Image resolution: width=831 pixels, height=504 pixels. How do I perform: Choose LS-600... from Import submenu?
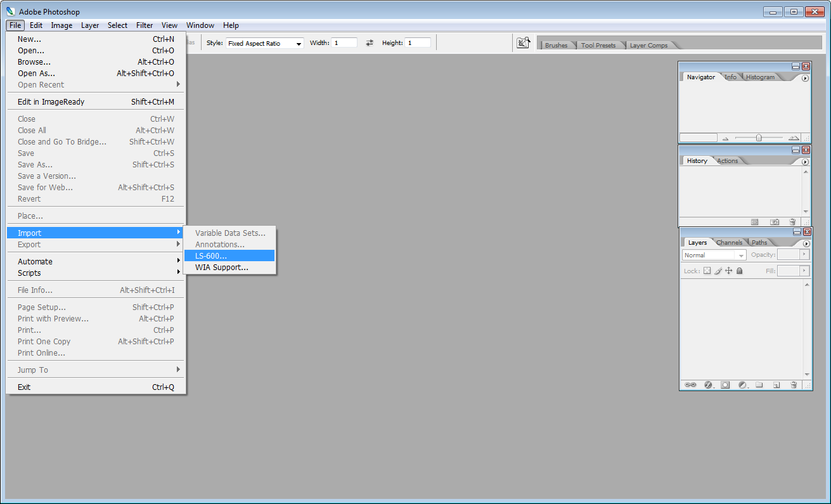229,255
